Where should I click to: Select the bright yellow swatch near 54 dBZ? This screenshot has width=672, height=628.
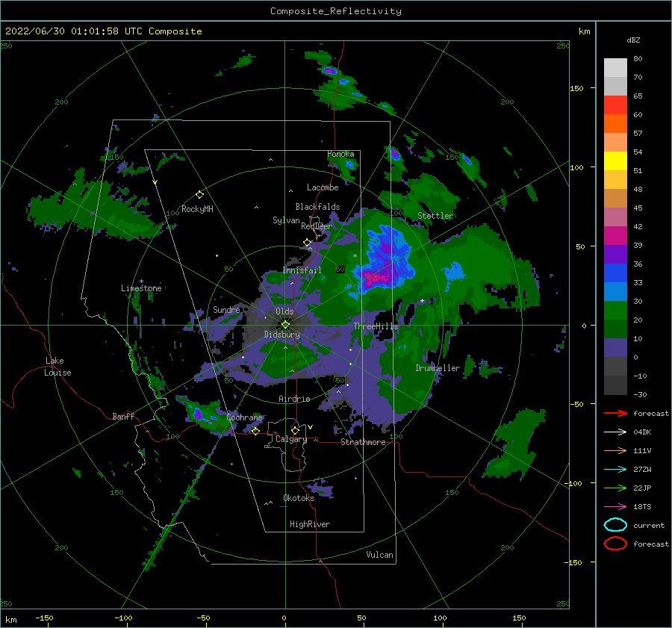coord(615,161)
